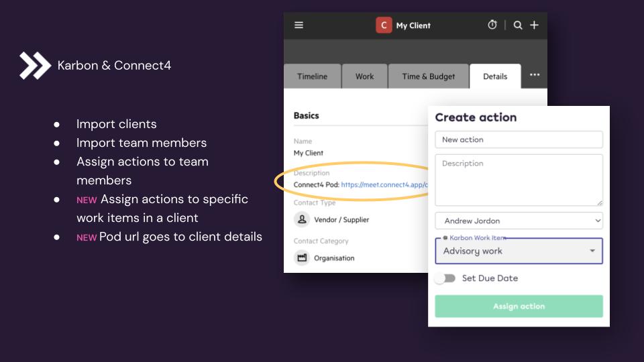
Task: Click the Assign action button
Action: click(519, 306)
